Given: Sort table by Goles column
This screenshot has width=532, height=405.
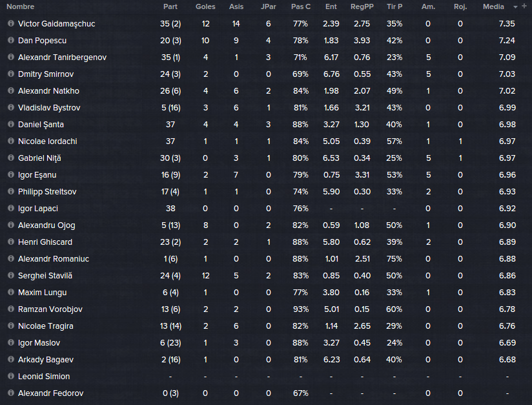Looking at the screenshot, I should point(205,6).
